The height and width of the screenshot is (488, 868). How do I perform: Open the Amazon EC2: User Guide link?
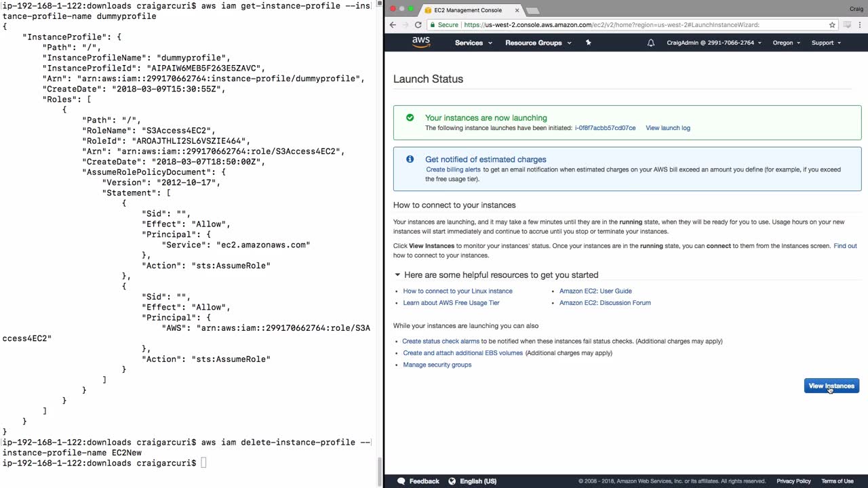(595, 291)
